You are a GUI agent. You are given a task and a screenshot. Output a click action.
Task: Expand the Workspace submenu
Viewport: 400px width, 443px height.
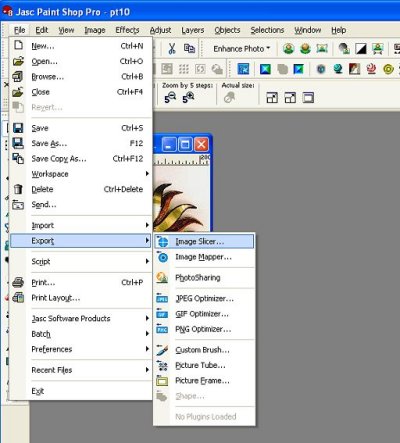coord(81,174)
